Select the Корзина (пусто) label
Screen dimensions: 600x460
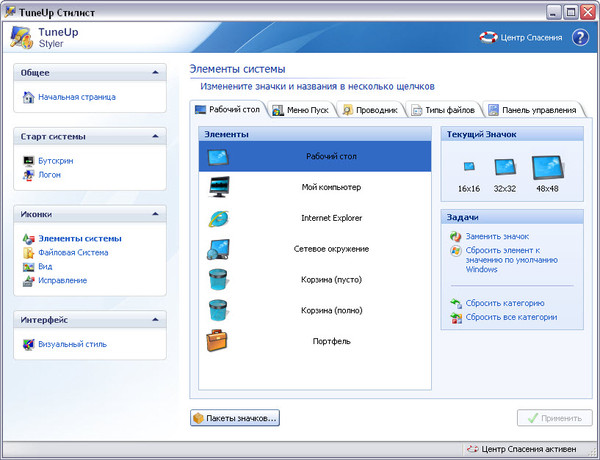coord(331,280)
